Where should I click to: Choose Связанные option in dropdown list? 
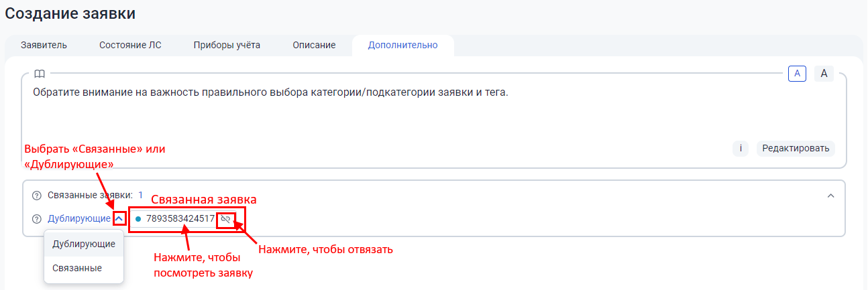(x=77, y=268)
